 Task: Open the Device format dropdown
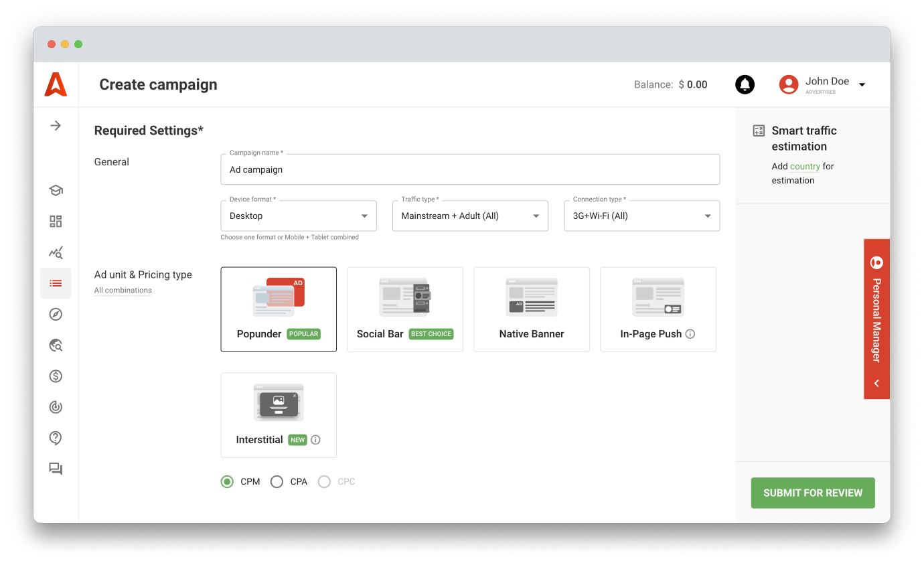[x=298, y=216]
